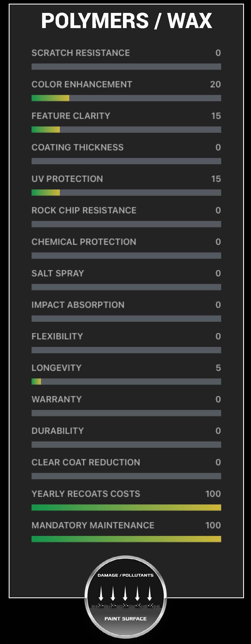Click the Polymers / Wax heading
This screenshot has width=251, height=644.
point(126,20)
